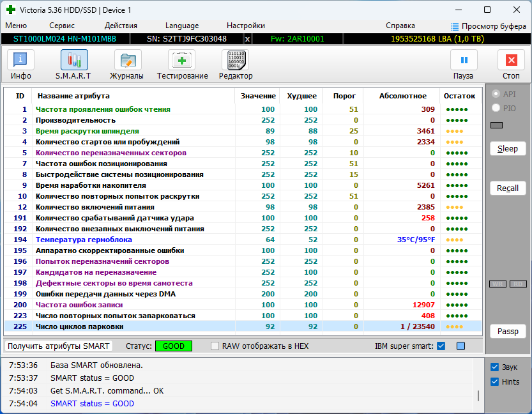This screenshot has width=532, height=414.
Task: Open the Сервис menu
Action: pyautogui.click(x=62, y=26)
